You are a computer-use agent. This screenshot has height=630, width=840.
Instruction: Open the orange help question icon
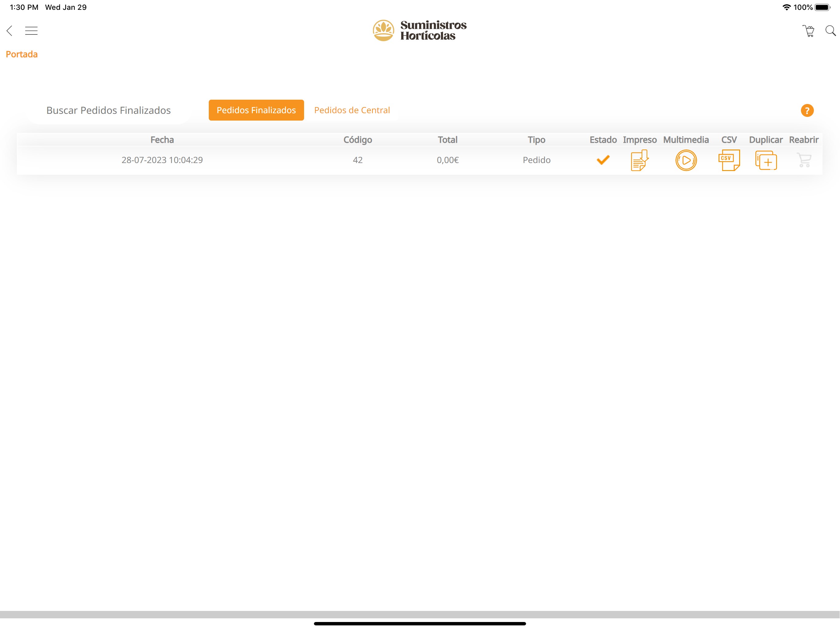(807, 110)
